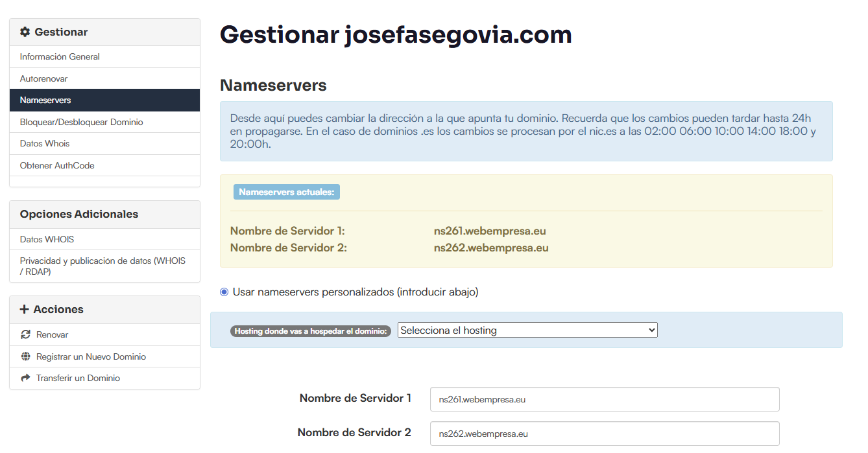Click the gear icon beside Gestionar

click(25, 32)
